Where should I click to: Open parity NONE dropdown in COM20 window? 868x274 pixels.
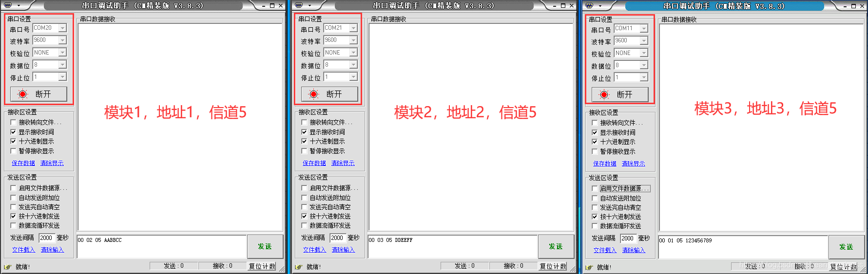click(62, 52)
